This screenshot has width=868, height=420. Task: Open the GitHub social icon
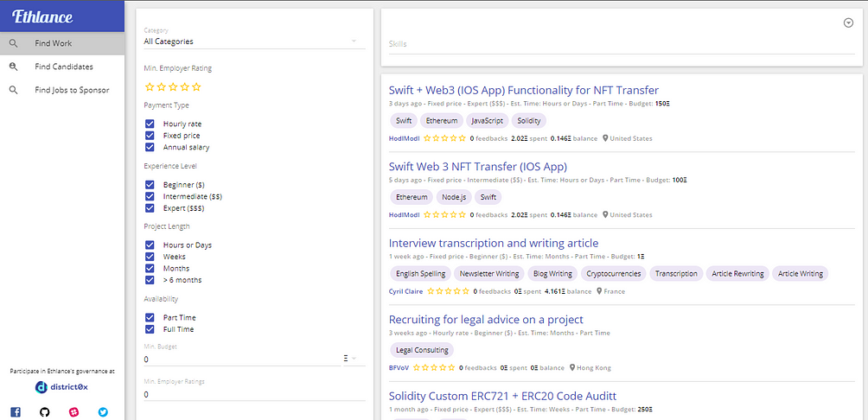coord(45,412)
